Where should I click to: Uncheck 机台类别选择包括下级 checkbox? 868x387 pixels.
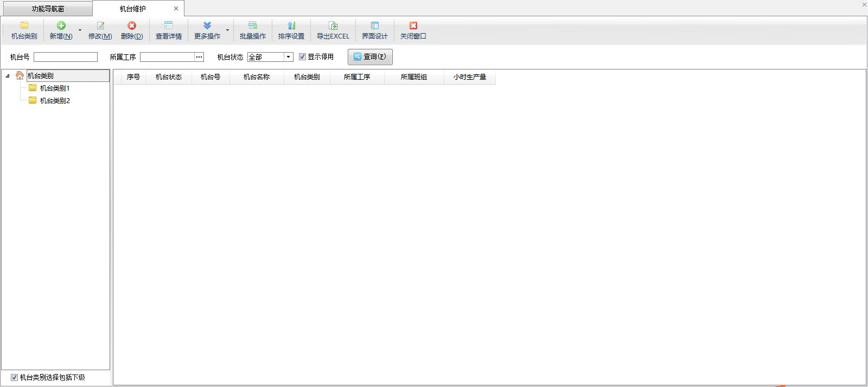(15, 377)
